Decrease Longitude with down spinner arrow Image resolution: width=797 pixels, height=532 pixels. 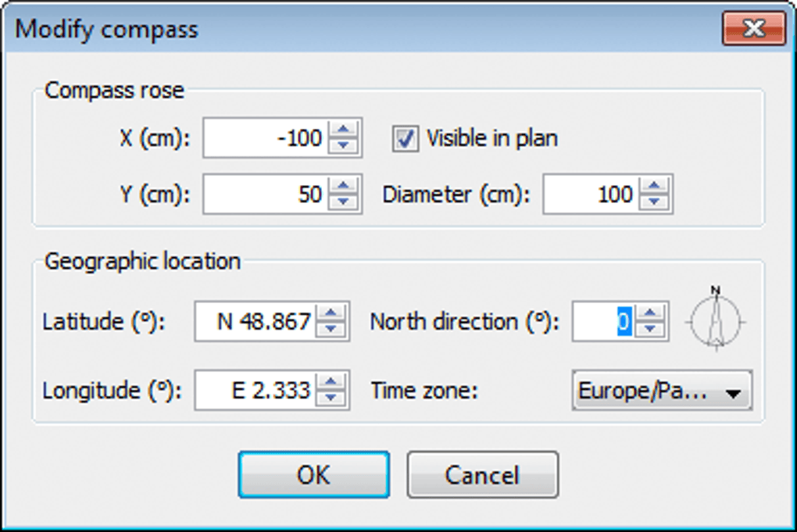tap(331, 397)
